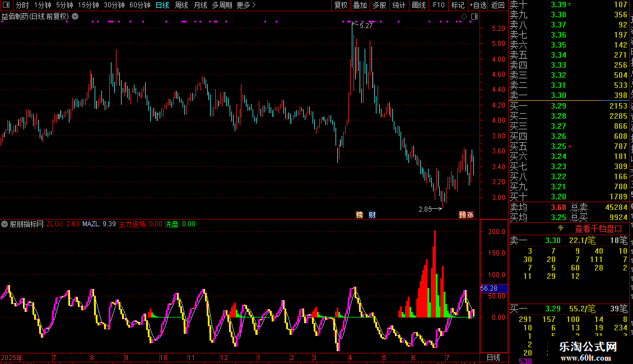
Task: Switch to the 5分钟 period tab
Action: (64, 5)
